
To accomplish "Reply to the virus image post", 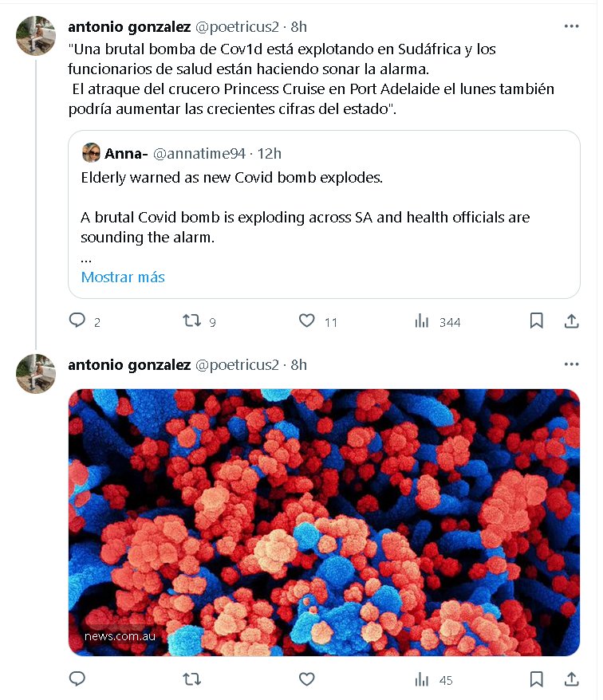I will click(x=77, y=679).
